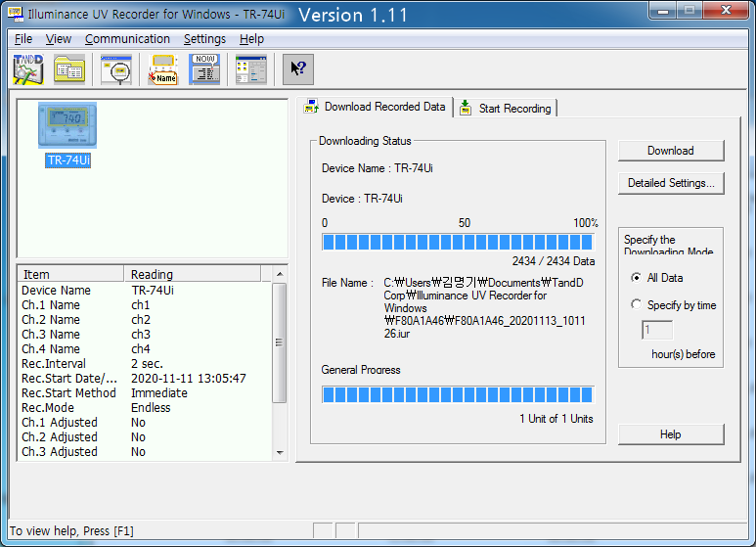Select the Rec.Mode row
This screenshot has height=547, width=756.
[145, 408]
